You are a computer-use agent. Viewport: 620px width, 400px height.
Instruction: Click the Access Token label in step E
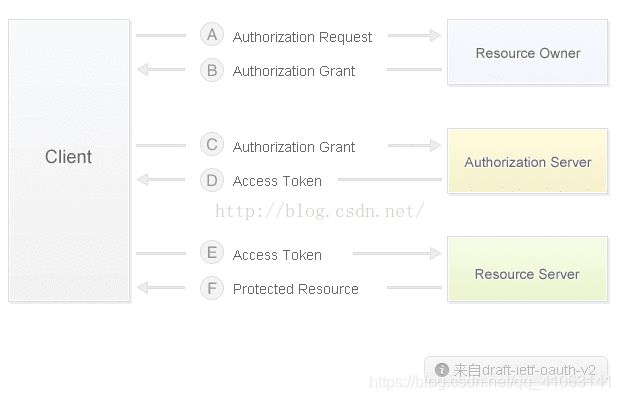click(277, 255)
